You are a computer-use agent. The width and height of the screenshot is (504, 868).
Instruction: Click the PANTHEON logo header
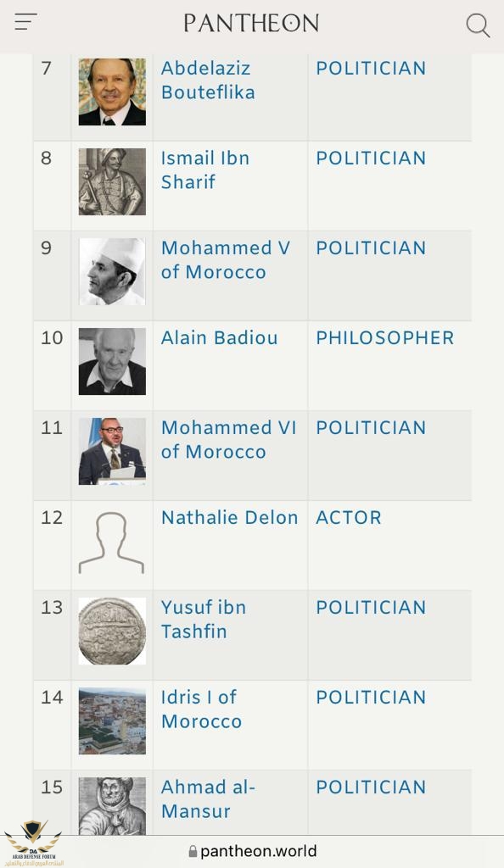coord(251,23)
